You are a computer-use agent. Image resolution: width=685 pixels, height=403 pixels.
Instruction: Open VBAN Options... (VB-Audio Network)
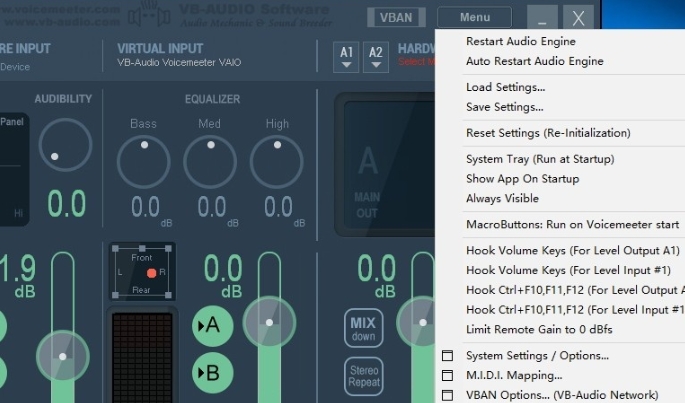[x=562, y=395]
